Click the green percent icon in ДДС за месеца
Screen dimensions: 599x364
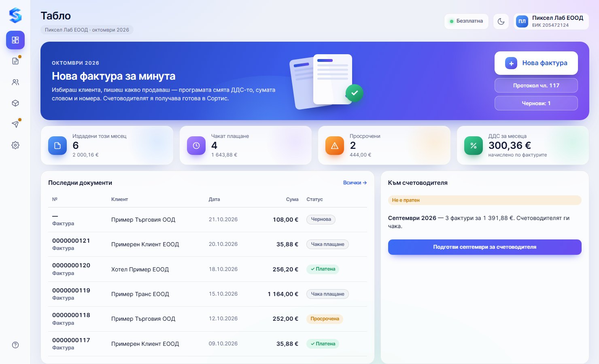click(474, 146)
